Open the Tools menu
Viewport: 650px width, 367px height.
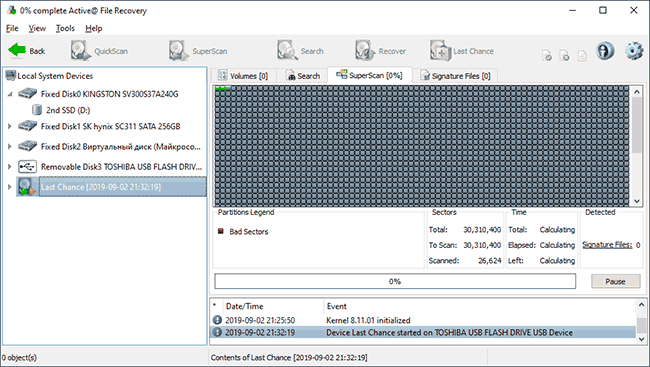tap(65, 28)
